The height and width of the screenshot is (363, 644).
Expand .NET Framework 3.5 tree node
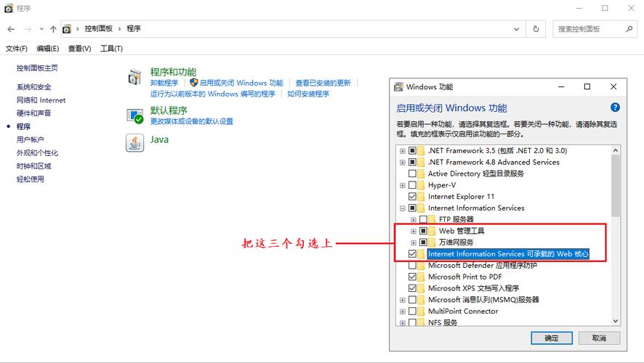click(403, 151)
